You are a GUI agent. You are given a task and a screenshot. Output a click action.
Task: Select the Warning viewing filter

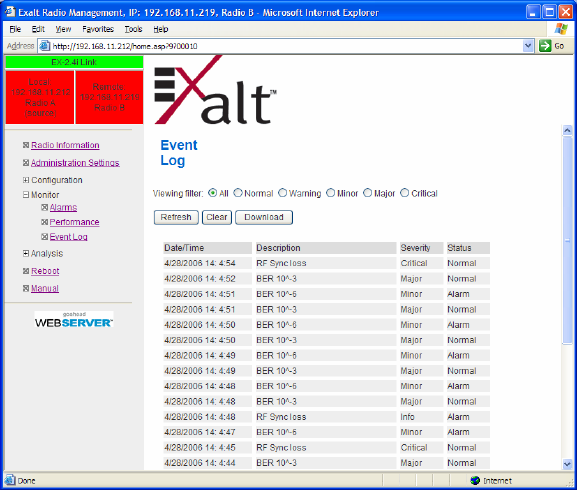[x=282, y=193]
